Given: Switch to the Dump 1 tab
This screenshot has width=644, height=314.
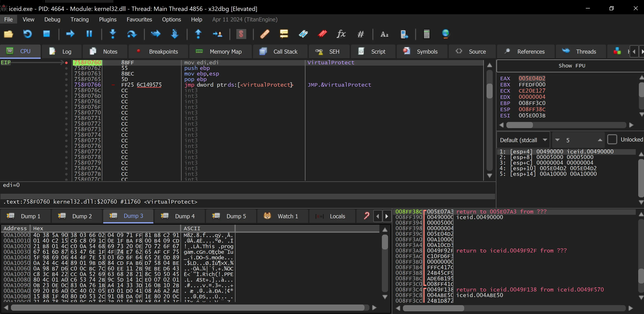Looking at the screenshot, I should pyautogui.click(x=26, y=216).
